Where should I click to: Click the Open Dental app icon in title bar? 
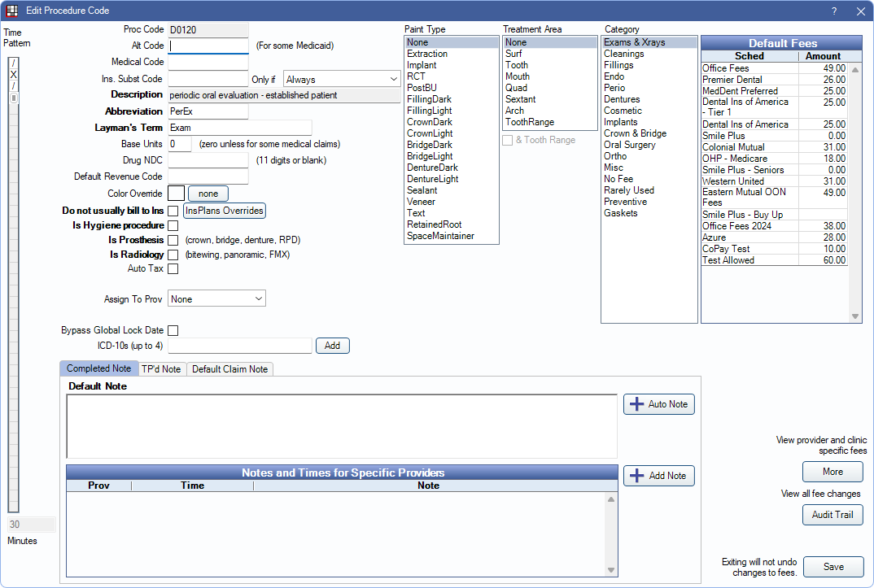(12, 11)
